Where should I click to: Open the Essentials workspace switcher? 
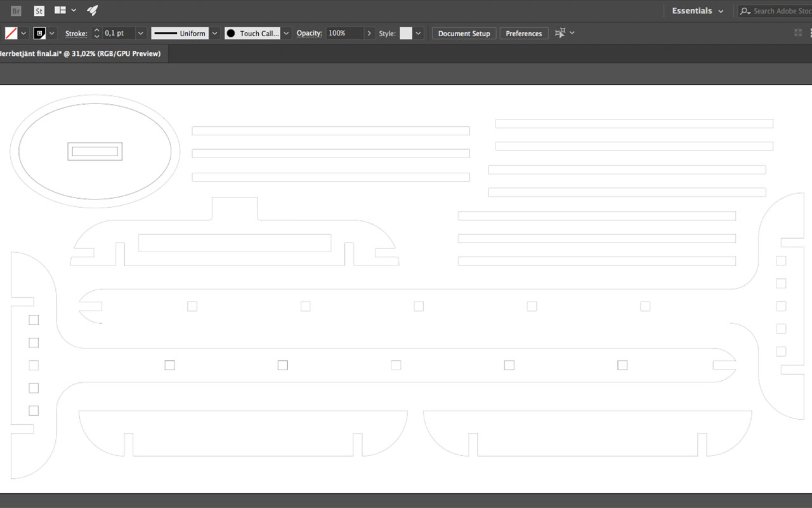pos(697,11)
